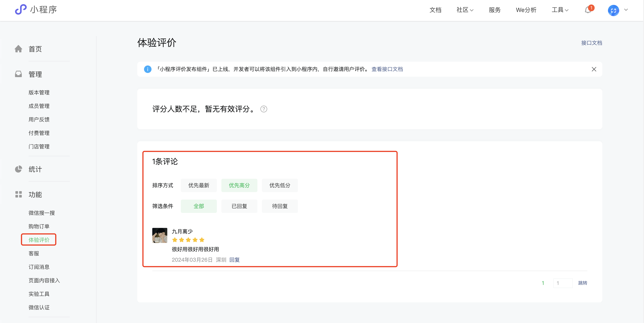Image resolution: width=644 pixels, height=323 pixels.
Task: Click the pie chart icon beside 统计
Action: (18, 169)
